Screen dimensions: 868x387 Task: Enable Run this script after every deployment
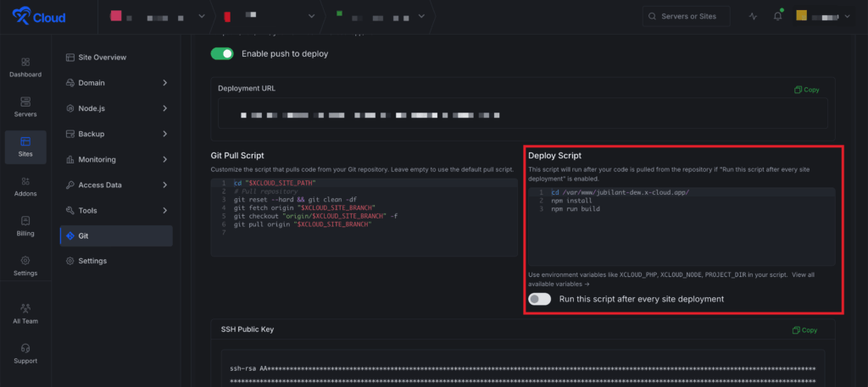click(539, 299)
